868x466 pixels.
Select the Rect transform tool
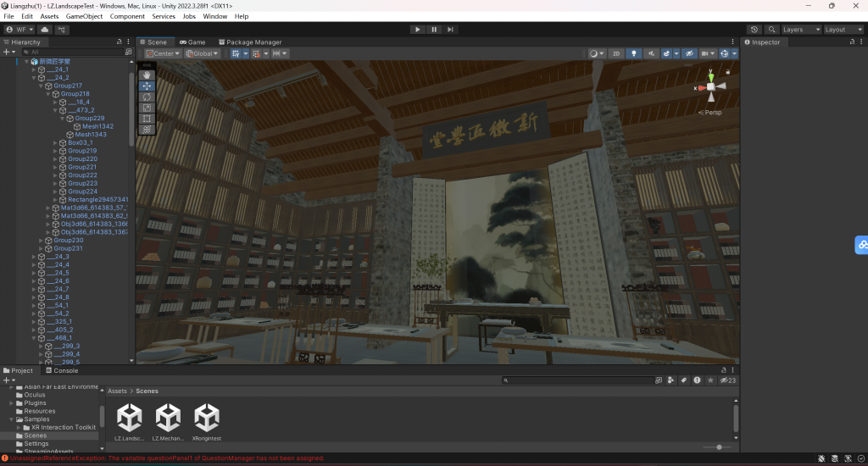[147, 119]
